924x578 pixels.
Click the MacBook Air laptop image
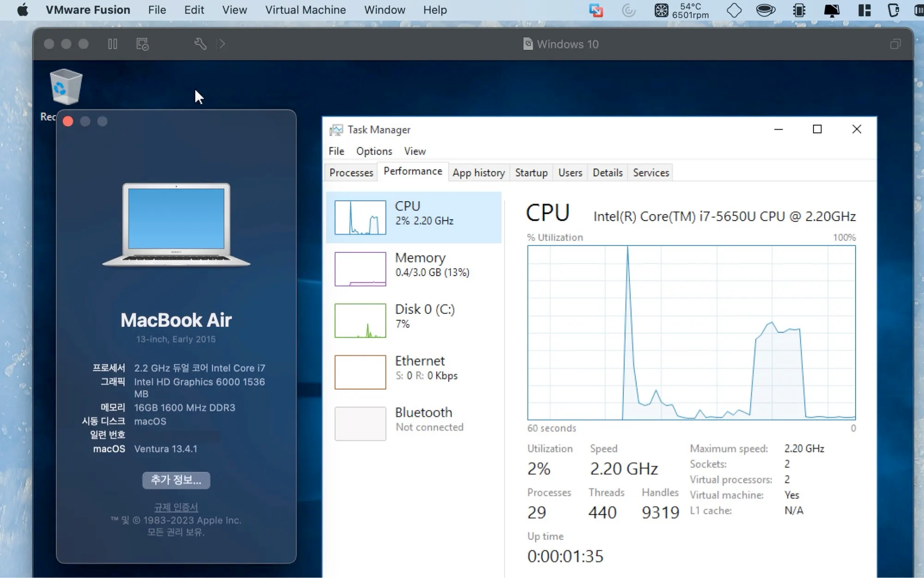point(176,225)
